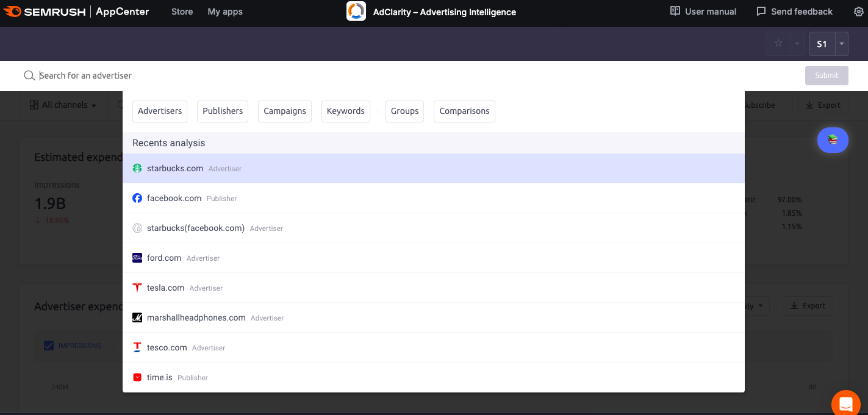Click the time.is favicon icon

[137, 377]
